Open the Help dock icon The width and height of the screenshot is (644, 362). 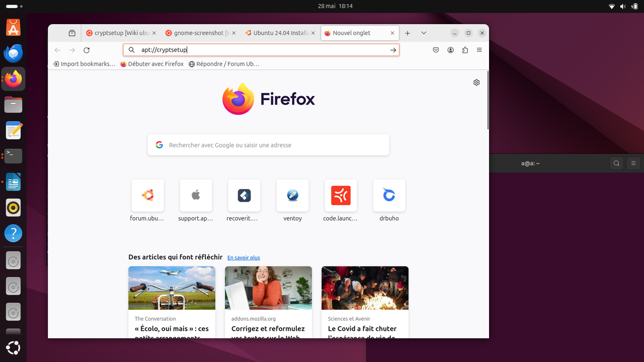tap(14, 233)
